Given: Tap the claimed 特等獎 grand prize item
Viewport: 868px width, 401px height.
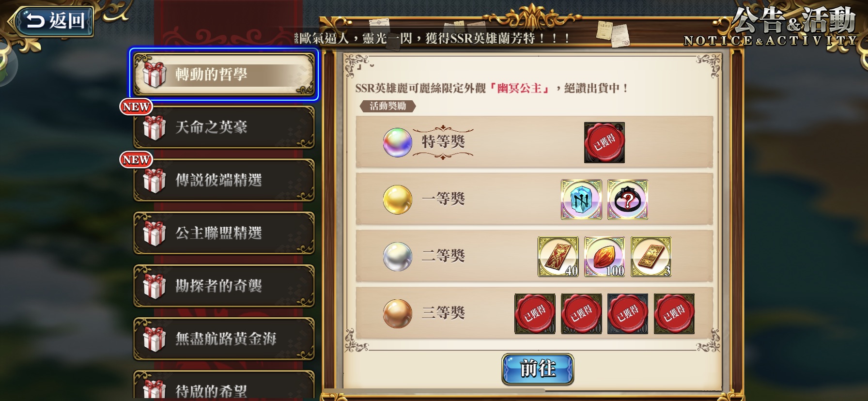Looking at the screenshot, I should (x=604, y=142).
